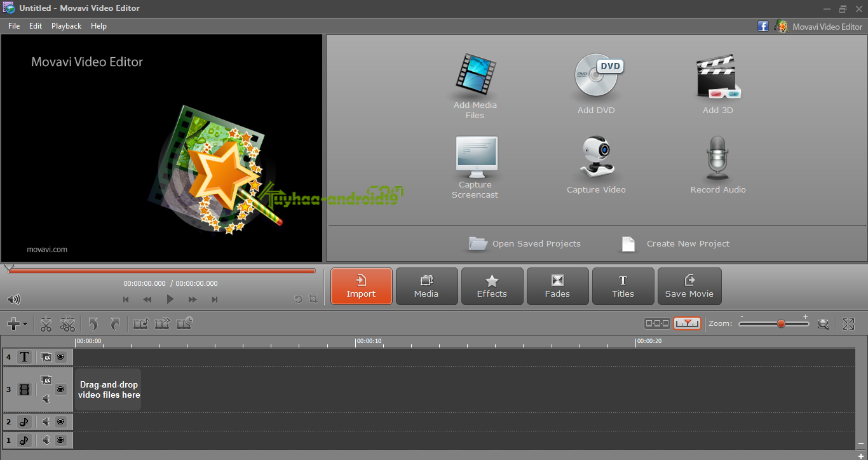Click the red preview seek bar
868x460 pixels.
(x=162, y=271)
